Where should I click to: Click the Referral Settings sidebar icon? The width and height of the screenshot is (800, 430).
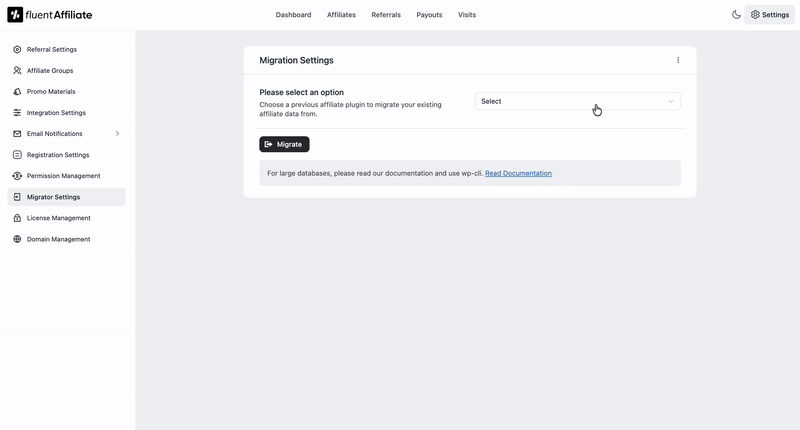pos(17,49)
